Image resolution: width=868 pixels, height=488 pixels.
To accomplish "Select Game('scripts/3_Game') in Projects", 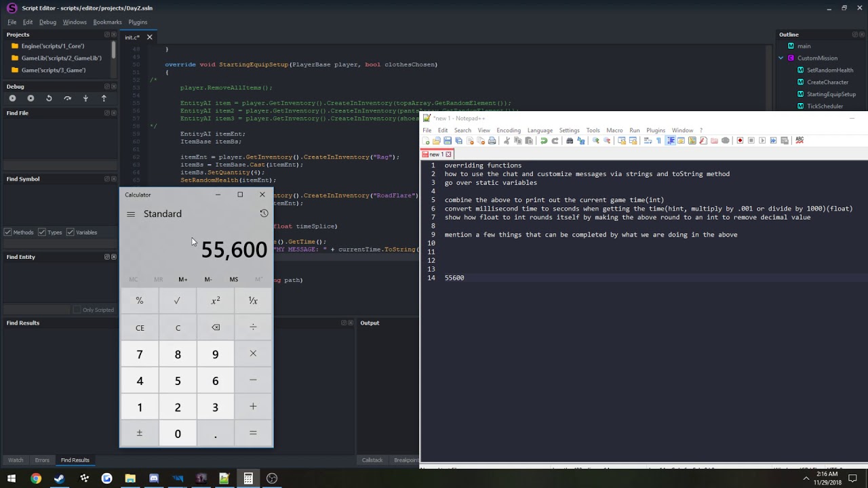I will point(53,70).
